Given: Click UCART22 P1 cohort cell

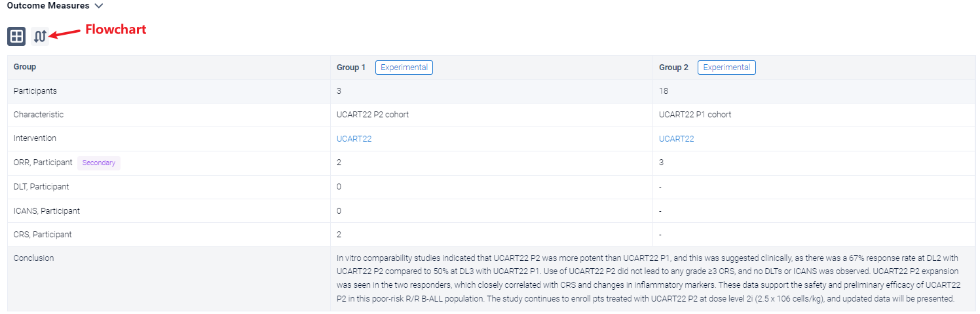Looking at the screenshot, I should coord(695,115).
